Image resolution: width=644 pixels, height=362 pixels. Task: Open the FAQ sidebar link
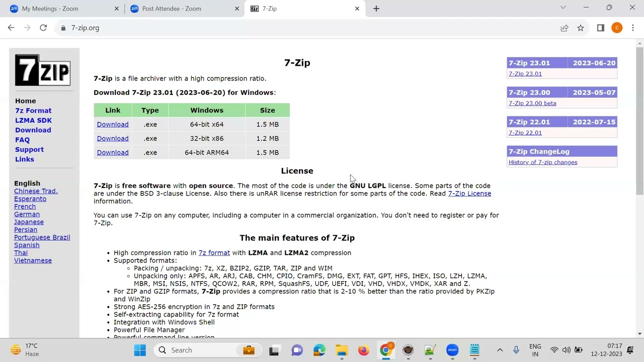coord(22,140)
